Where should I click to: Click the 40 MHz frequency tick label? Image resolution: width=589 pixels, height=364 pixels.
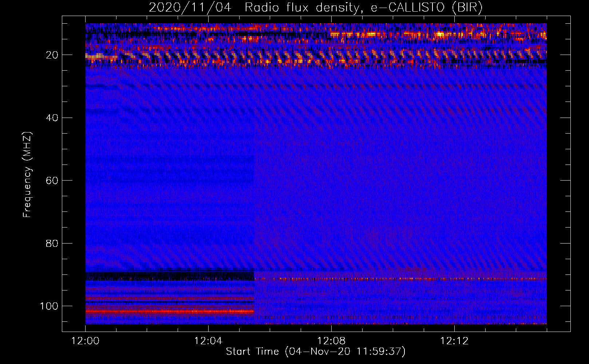[x=52, y=118]
